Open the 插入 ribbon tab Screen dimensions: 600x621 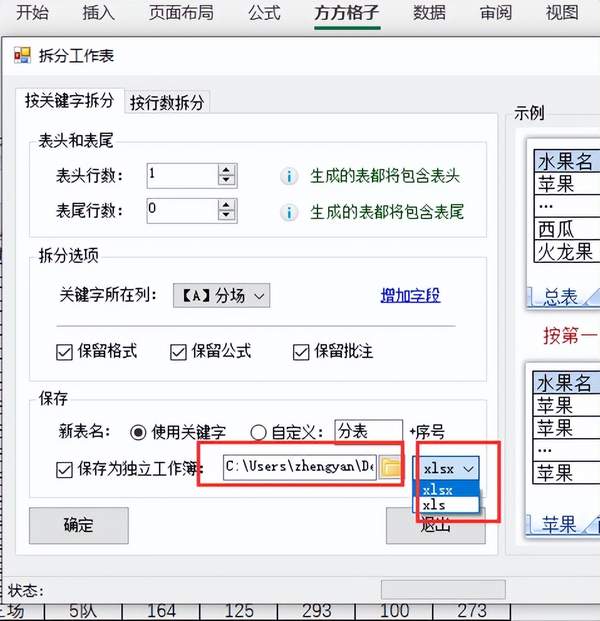[99, 13]
